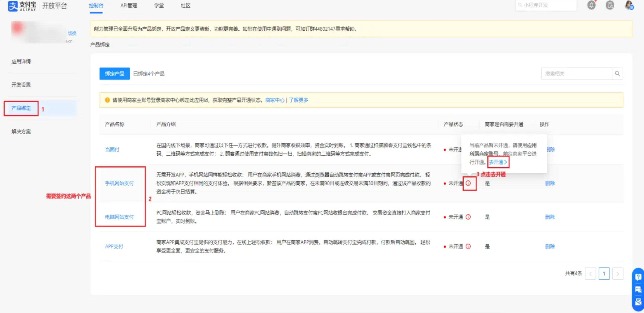Viewport: 644px width, 313px height.
Task: Open the 电脑网站支付 product link
Action: (x=119, y=217)
